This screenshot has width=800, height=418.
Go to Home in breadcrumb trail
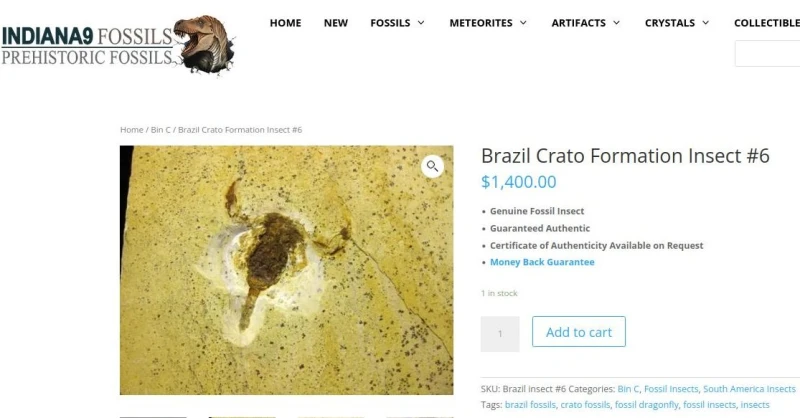132,130
